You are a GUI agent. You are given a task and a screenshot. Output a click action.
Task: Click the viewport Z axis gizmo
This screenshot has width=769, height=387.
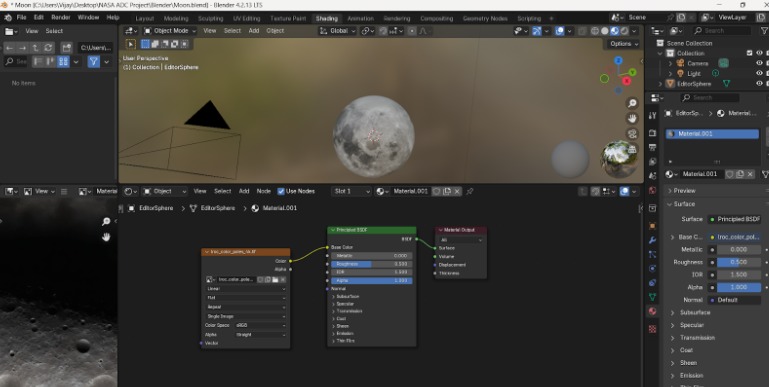[618, 60]
